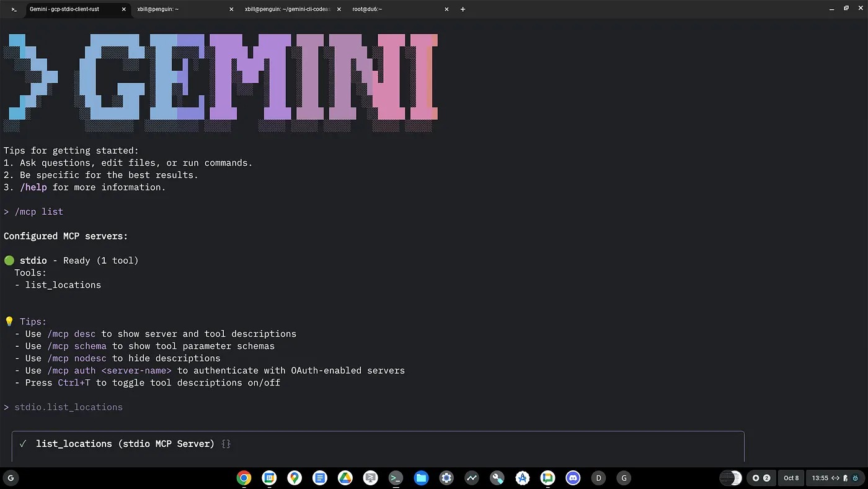Open a new terminal tab with plus
Viewport: 868px width, 489px height.
463,9
